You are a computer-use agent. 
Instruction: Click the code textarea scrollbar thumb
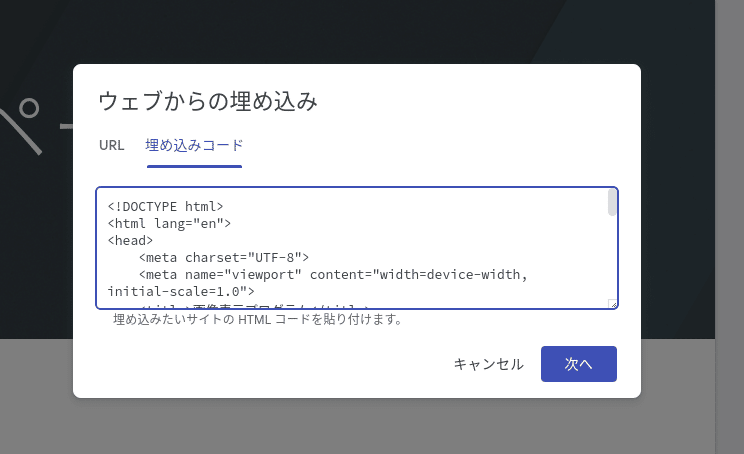click(612, 203)
